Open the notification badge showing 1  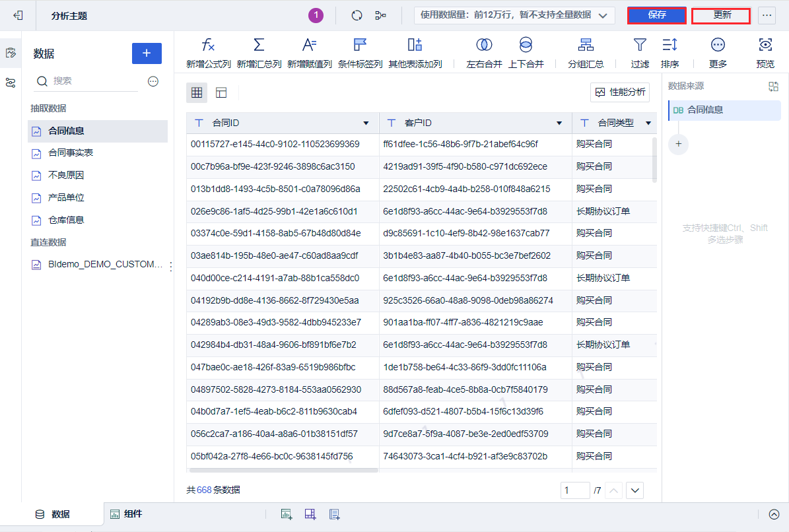[x=316, y=16]
